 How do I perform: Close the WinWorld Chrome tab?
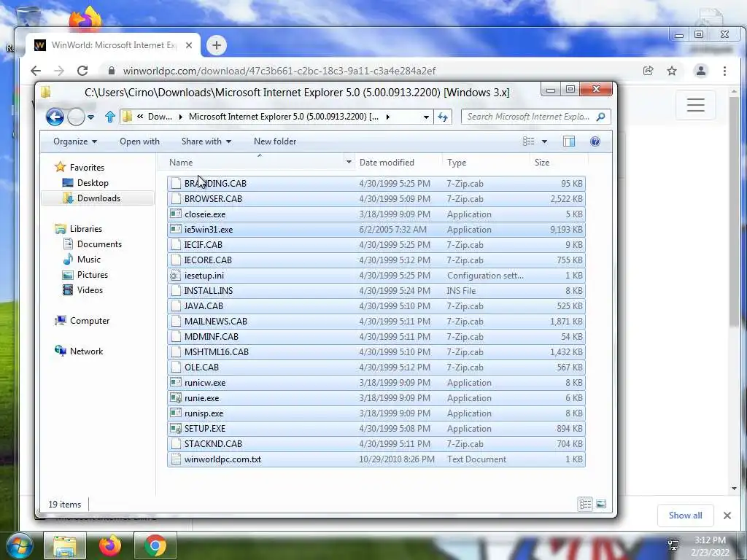point(189,45)
